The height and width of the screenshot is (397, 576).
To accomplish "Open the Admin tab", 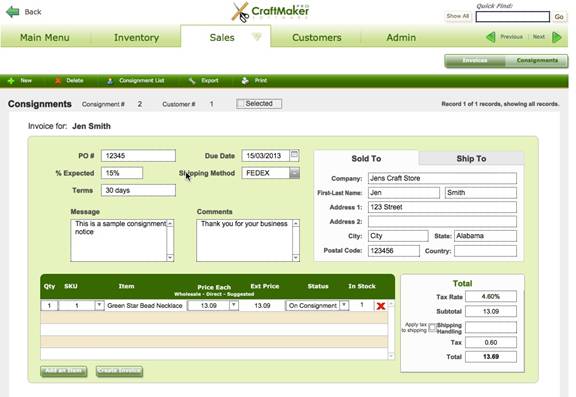I will pyautogui.click(x=401, y=37).
